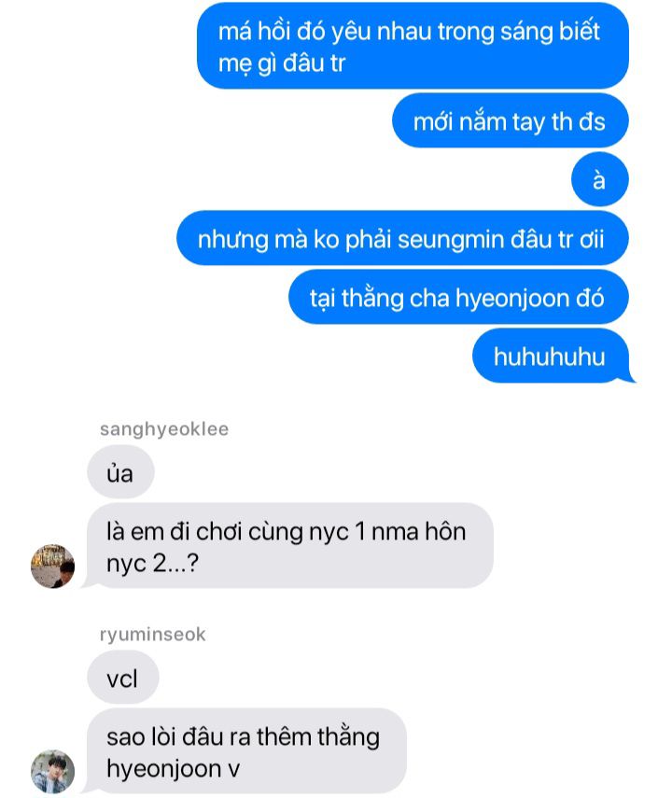Viewport: 672px width, 798px height.
Task: Select the 'ủa' gray message bubble
Action: 120,472
